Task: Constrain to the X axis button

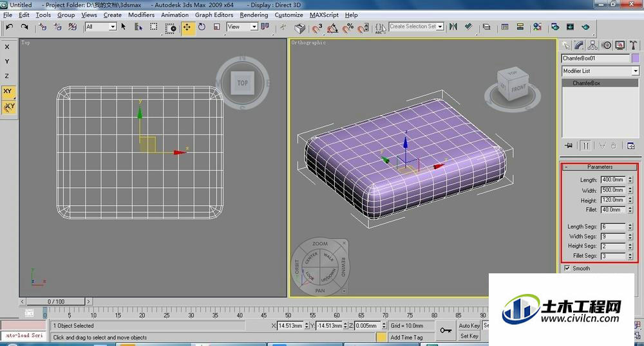Action: [7, 47]
